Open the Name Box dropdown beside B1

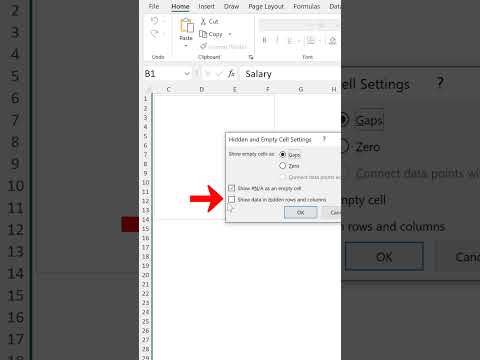click(x=187, y=74)
